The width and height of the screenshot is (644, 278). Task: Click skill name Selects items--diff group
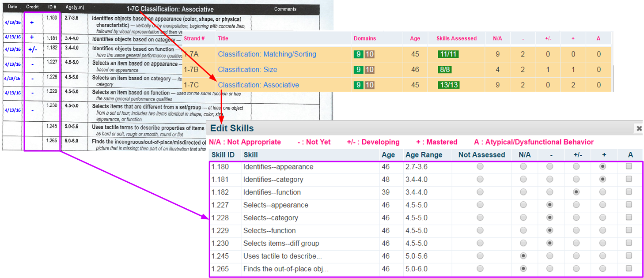point(281,243)
